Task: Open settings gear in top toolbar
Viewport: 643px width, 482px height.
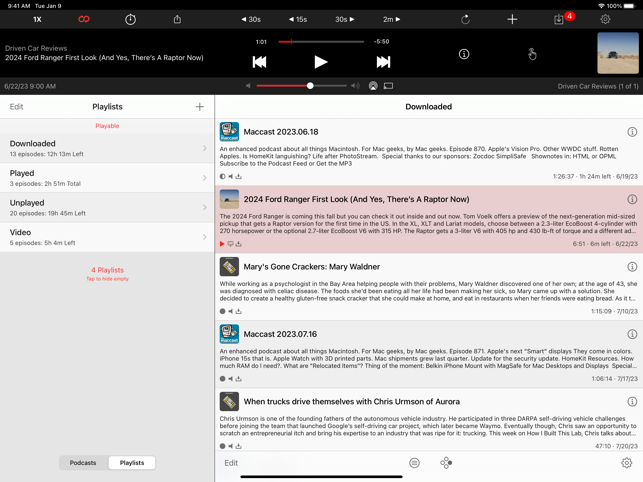Action: coord(605,19)
